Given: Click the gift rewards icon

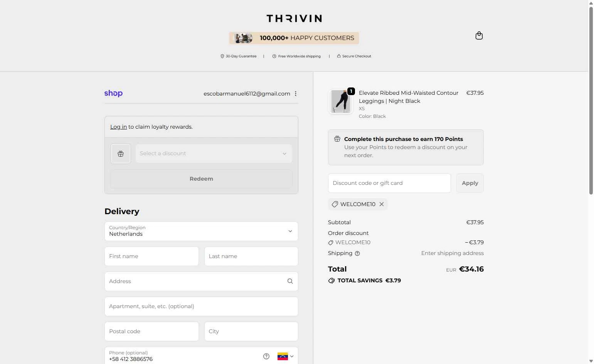Looking at the screenshot, I should [x=121, y=154].
